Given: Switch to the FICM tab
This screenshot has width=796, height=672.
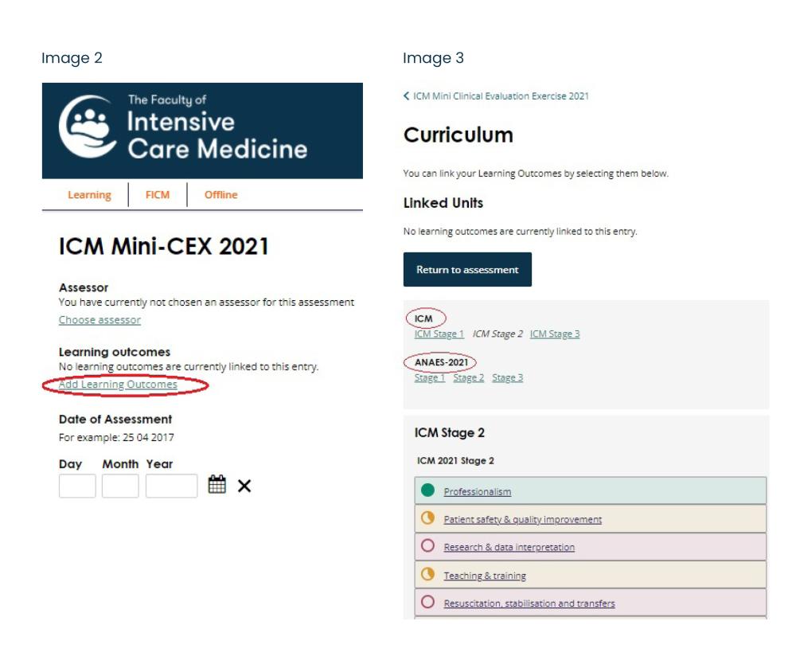Looking at the screenshot, I should (158, 195).
